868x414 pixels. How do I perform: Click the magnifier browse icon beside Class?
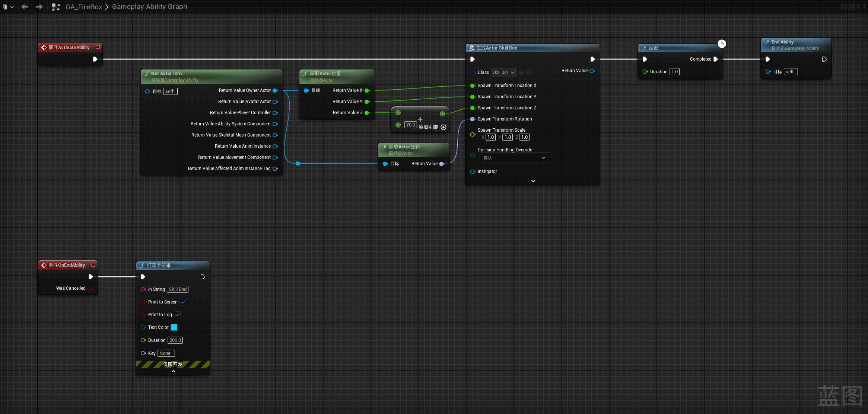tap(529, 73)
